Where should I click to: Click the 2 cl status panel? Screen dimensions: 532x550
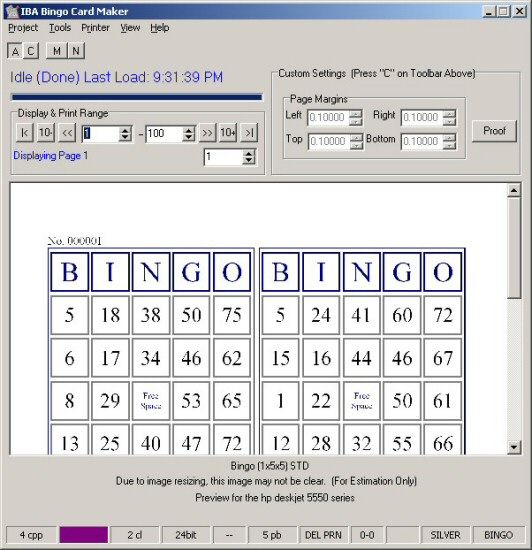135,535
